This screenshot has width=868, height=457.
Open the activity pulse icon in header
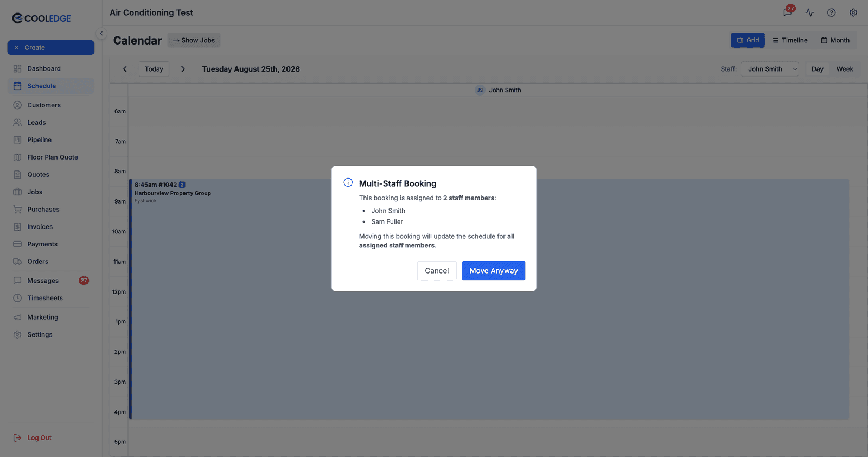[809, 12]
